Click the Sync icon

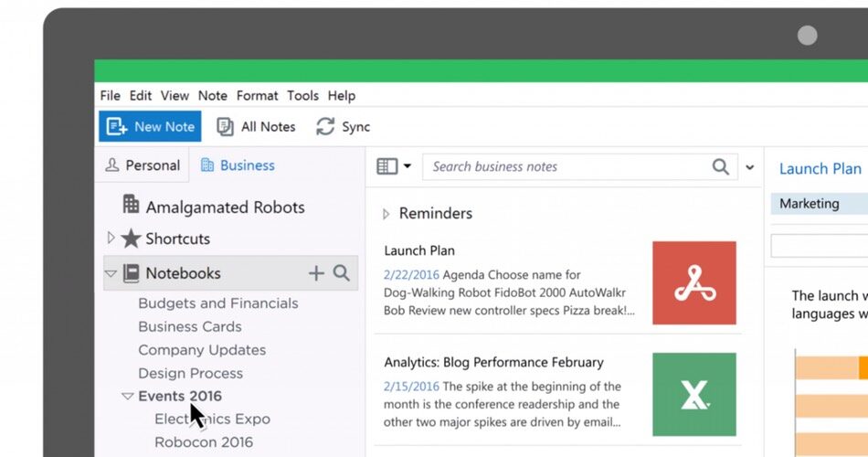click(325, 127)
